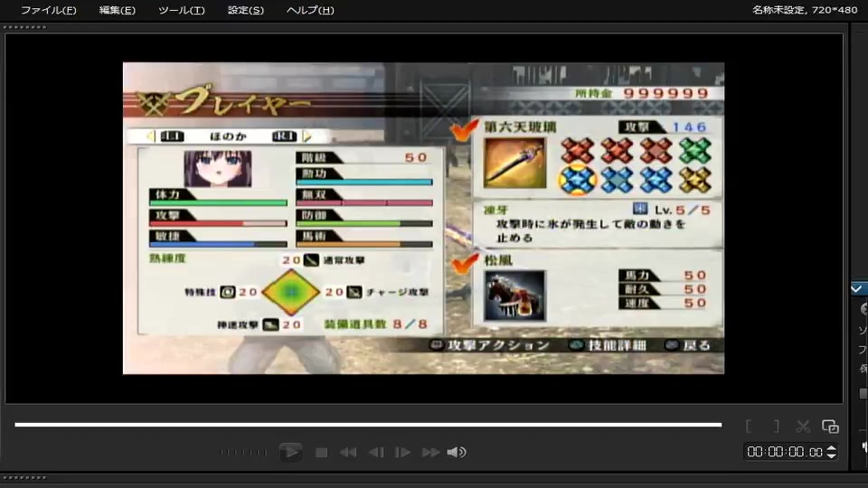868x488 pixels.
Task: Decrease the timecode with the down arrow
Action: tap(831, 455)
